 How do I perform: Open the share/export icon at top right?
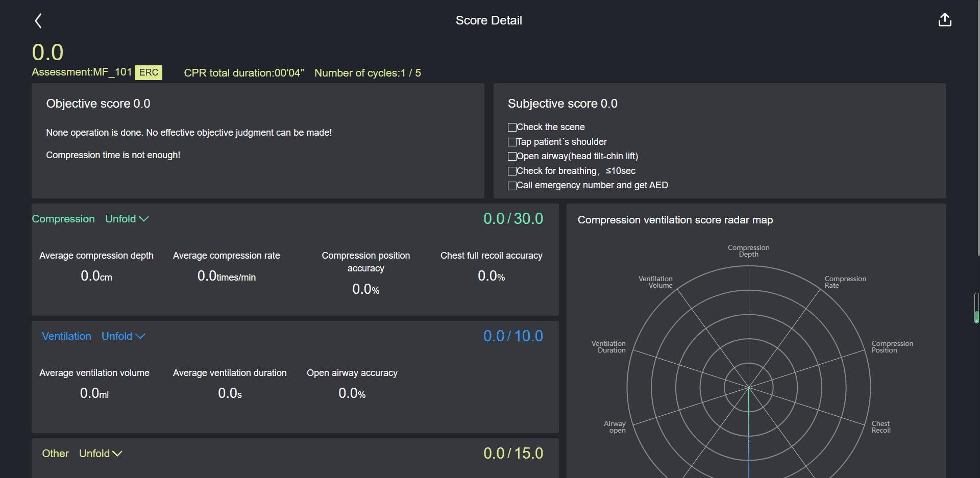point(945,19)
